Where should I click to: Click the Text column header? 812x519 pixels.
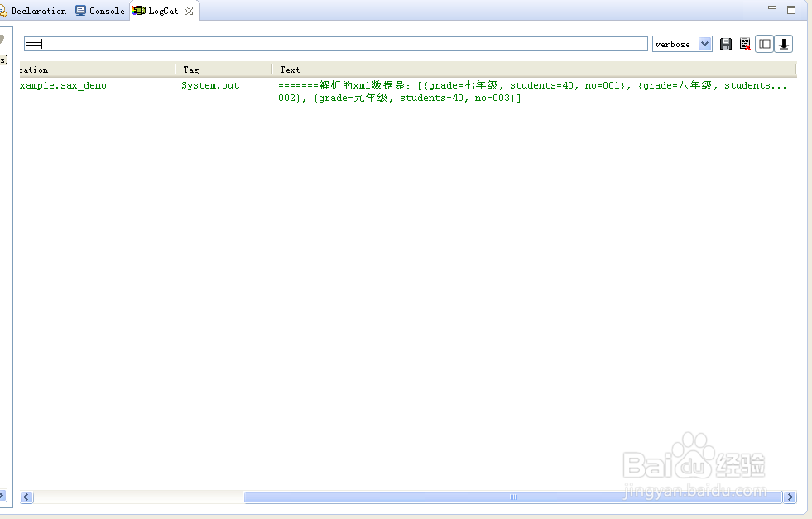[535, 70]
